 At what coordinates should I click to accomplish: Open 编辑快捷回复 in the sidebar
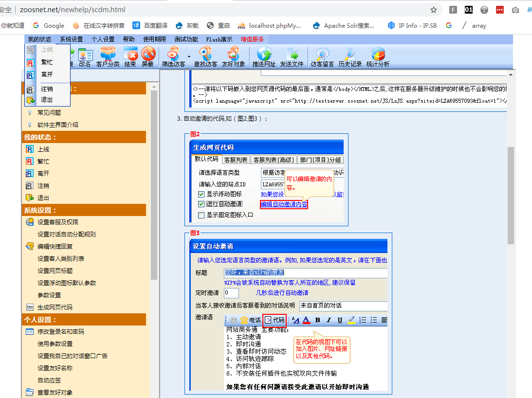[55, 247]
